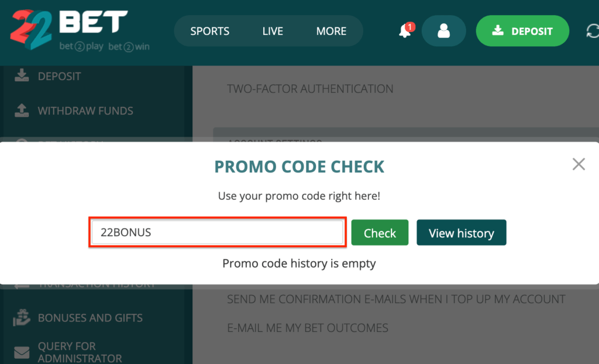Click the Withdraw Funds upload icon
This screenshot has width=599, height=364.
(x=22, y=110)
